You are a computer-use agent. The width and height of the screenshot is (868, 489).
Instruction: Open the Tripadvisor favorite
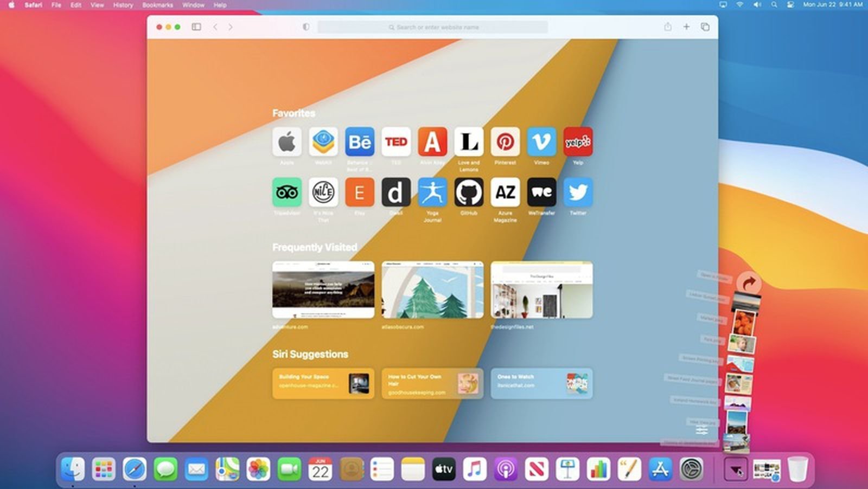click(x=287, y=192)
